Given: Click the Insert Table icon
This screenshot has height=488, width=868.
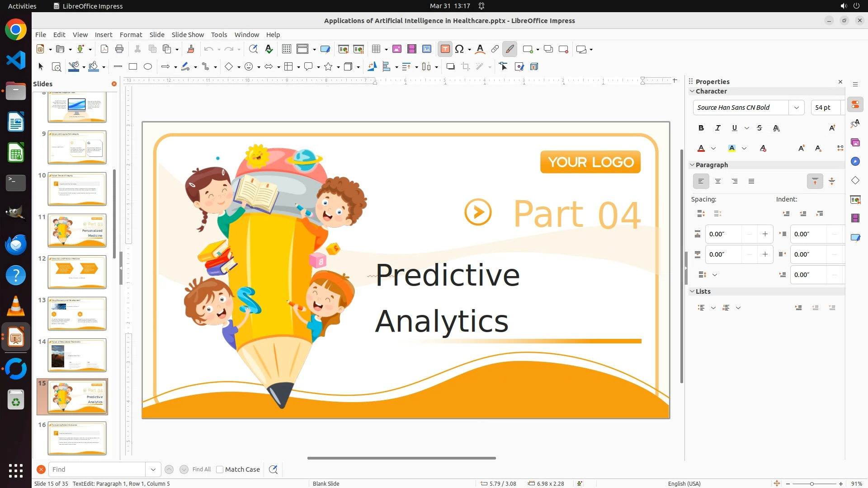Looking at the screenshot, I should [x=376, y=49].
